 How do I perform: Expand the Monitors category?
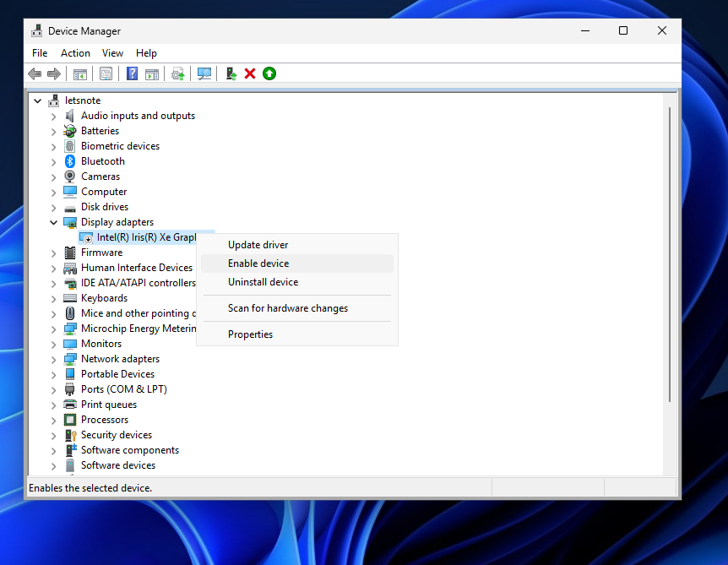click(53, 344)
